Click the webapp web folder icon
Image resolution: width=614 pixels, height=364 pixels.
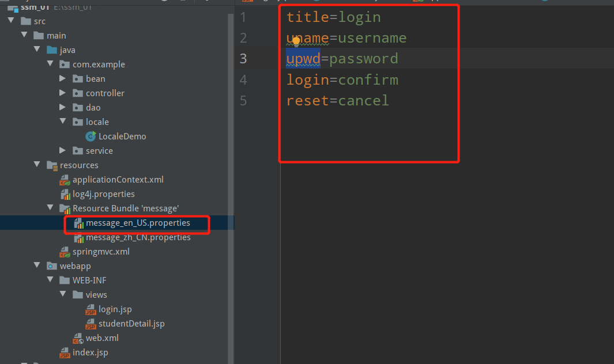(52, 266)
